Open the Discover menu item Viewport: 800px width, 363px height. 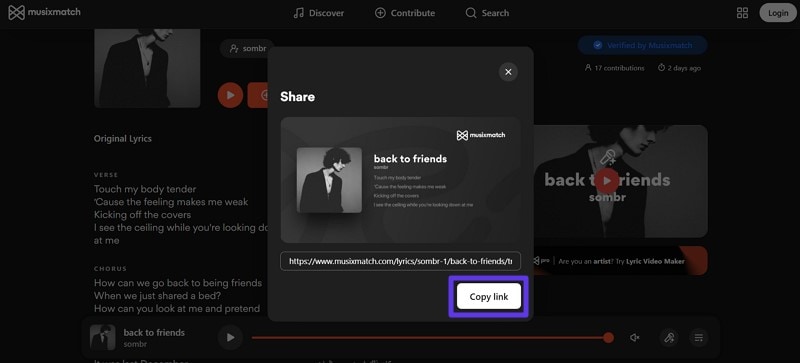tap(318, 13)
